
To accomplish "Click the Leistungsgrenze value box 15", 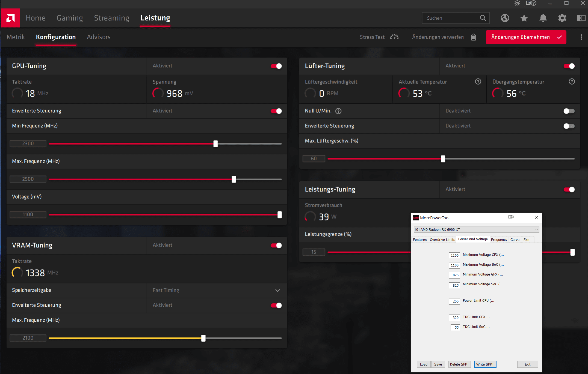I will [x=314, y=252].
